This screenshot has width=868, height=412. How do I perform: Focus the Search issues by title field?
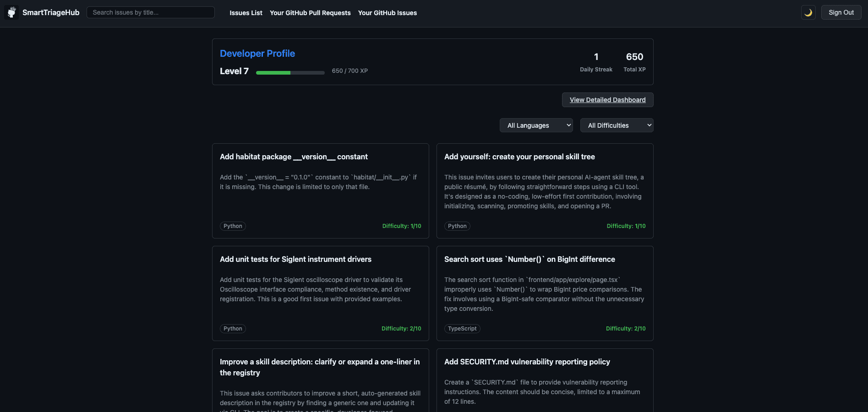click(x=151, y=12)
